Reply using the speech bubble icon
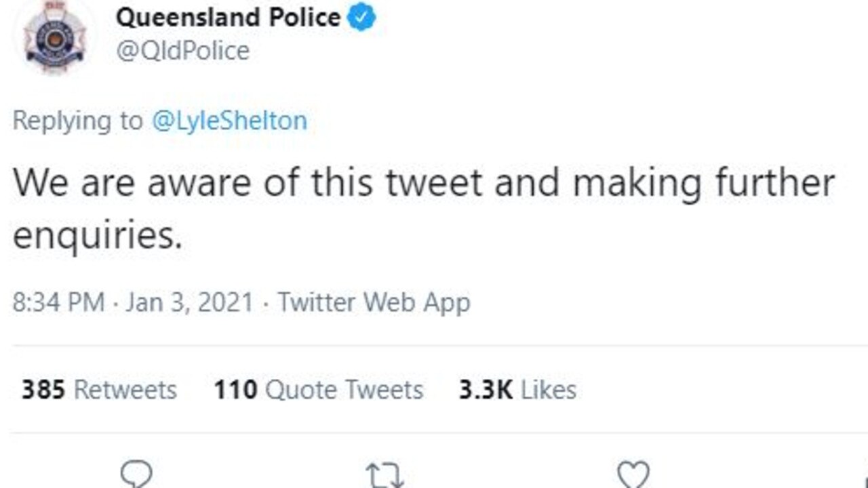The image size is (868, 488). pos(136,474)
